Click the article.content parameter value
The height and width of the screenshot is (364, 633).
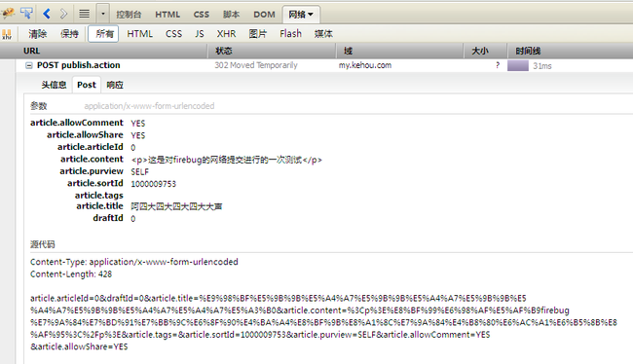227,160
